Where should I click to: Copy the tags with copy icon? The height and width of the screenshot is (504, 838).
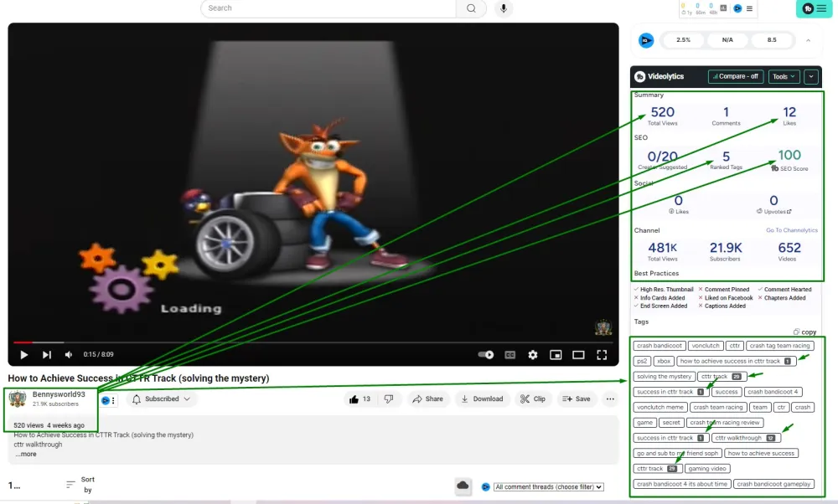click(804, 332)
